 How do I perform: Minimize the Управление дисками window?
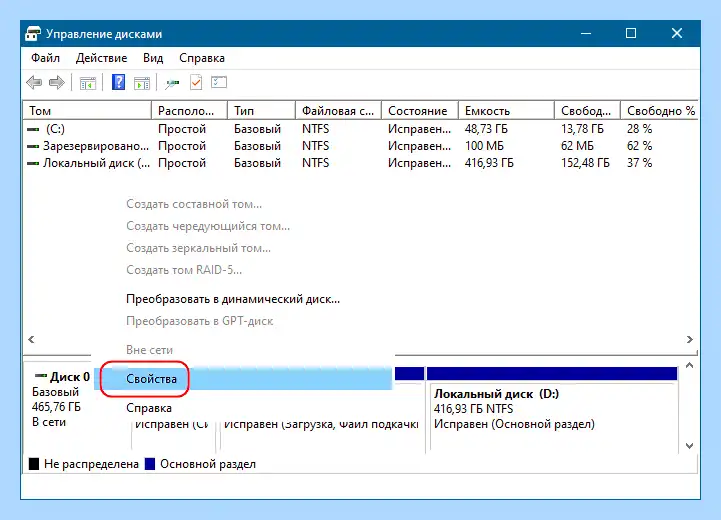pyautogui.click(x=586, y=34)
